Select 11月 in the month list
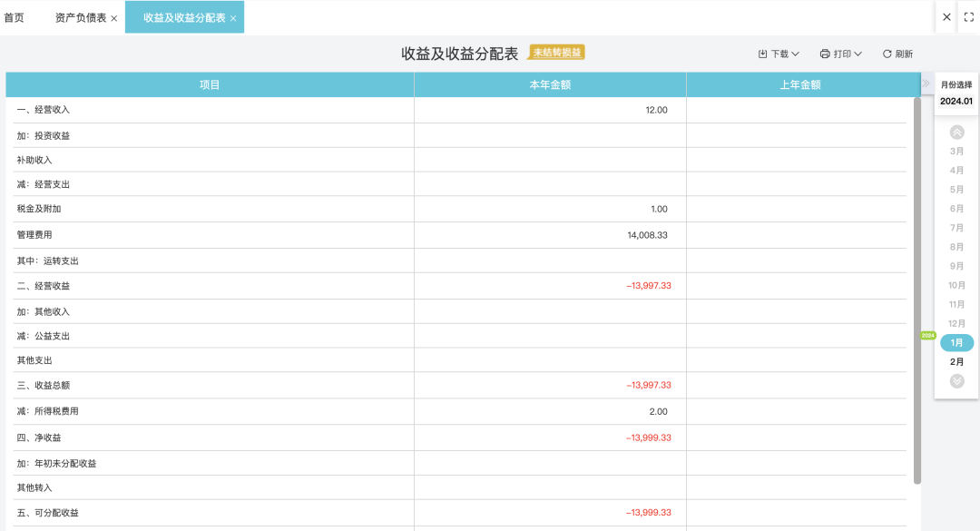The image size is (980, 531). [x=957, y=305]
